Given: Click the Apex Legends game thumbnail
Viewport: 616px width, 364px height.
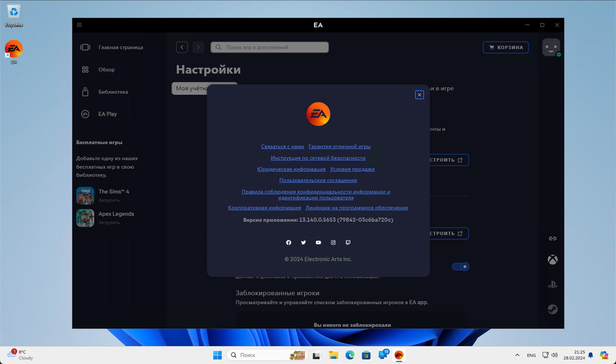Looking at the screenshot, I should tap(85, 218).
